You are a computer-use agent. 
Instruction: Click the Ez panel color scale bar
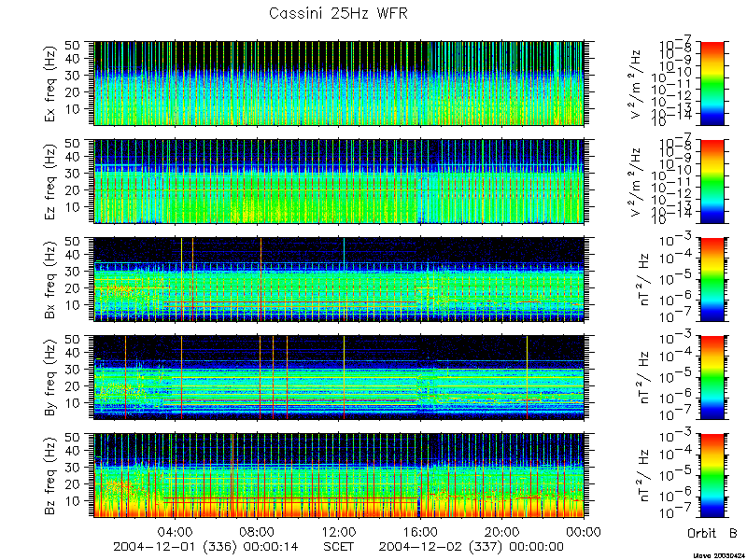(712, 181)
